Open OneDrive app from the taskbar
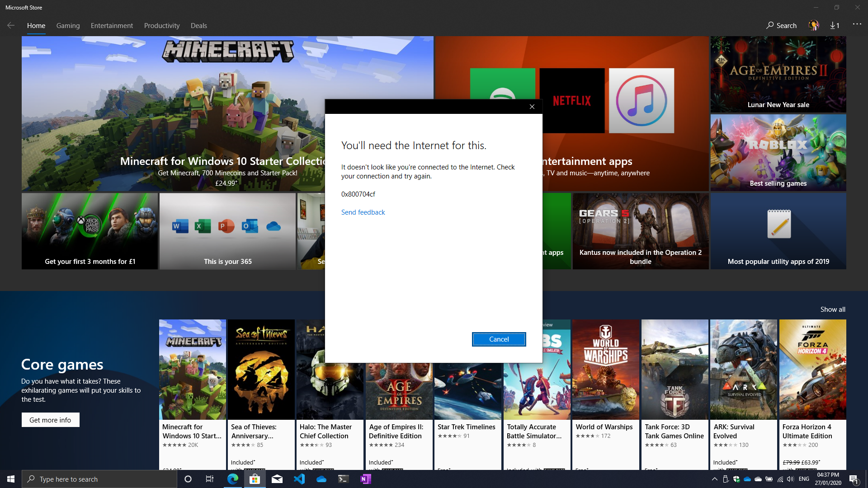This screenshot has height=488, width=868. 321,479
